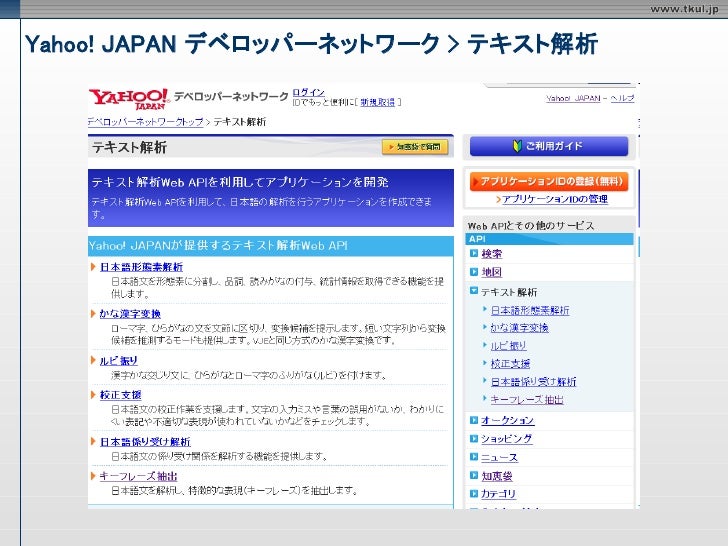Expand the カテゴリ sidebar arrow icon

click(474, 494)
